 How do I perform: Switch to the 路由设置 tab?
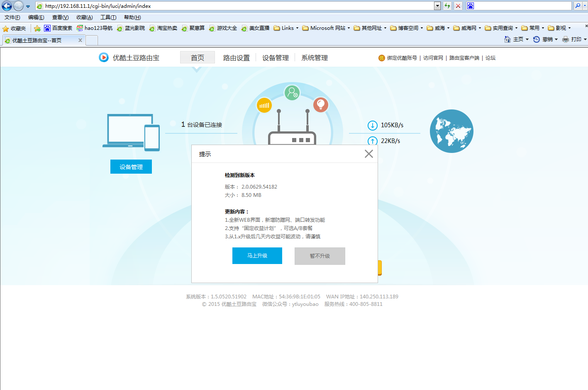coord(237,58)
